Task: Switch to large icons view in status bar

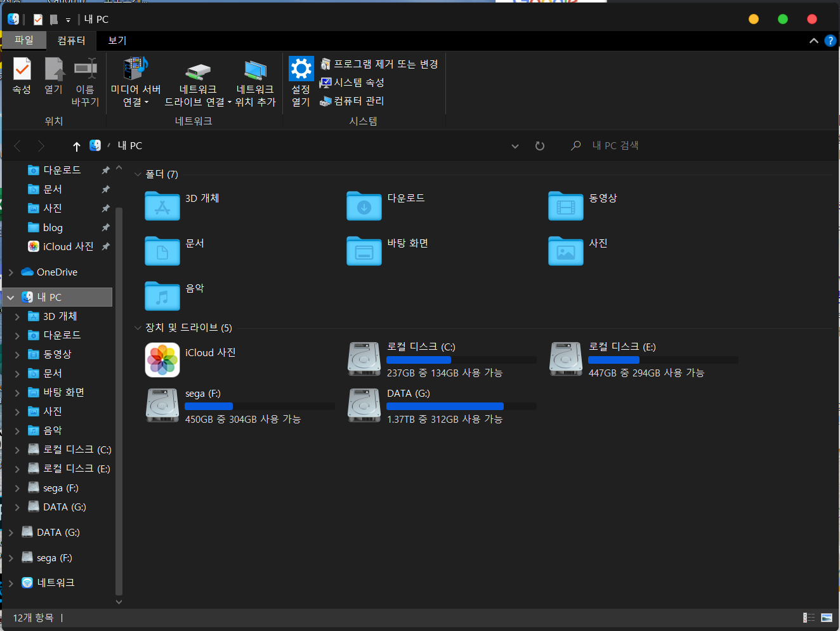Action: coord(827,618)
